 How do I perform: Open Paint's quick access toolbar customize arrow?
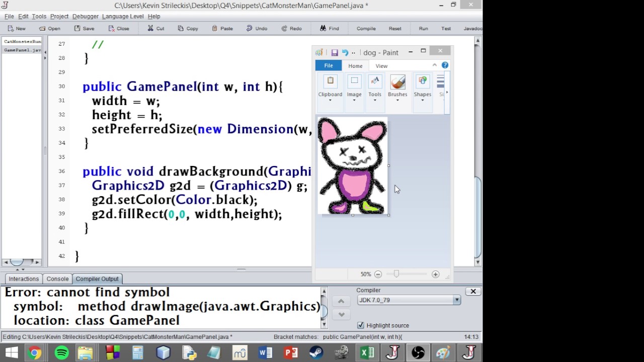(x=354, y=52)
